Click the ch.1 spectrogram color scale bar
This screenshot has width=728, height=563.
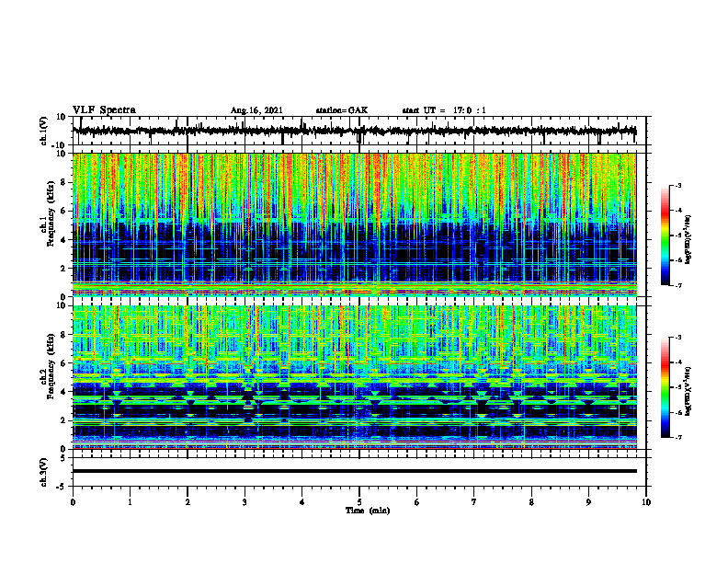(665, 236)
